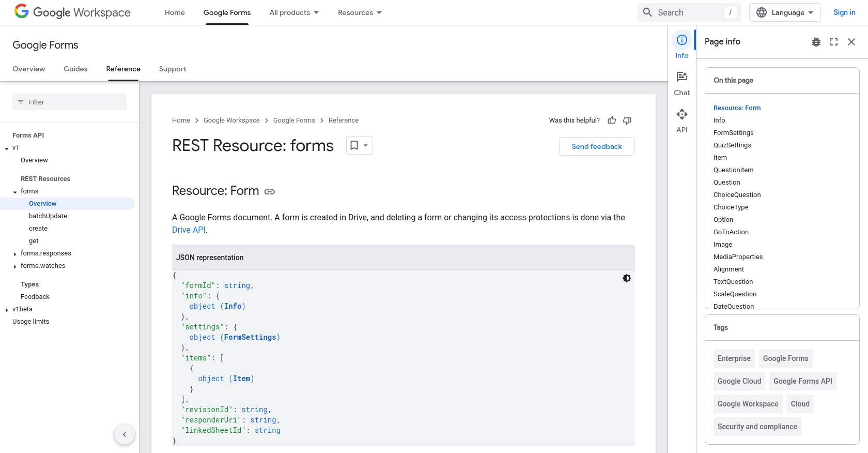Click the search magnifier icon
Viewport: 868px width, 453px height.
tap(647, 12)
